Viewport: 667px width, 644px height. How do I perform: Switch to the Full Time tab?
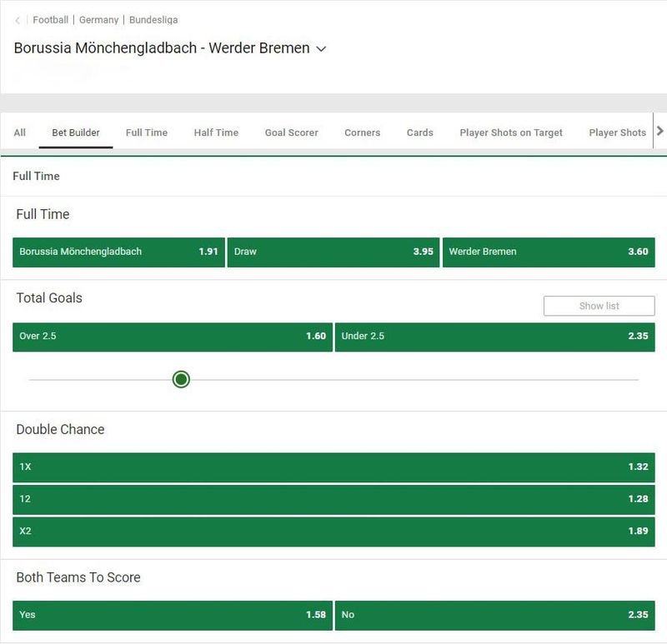pos(147,132)
